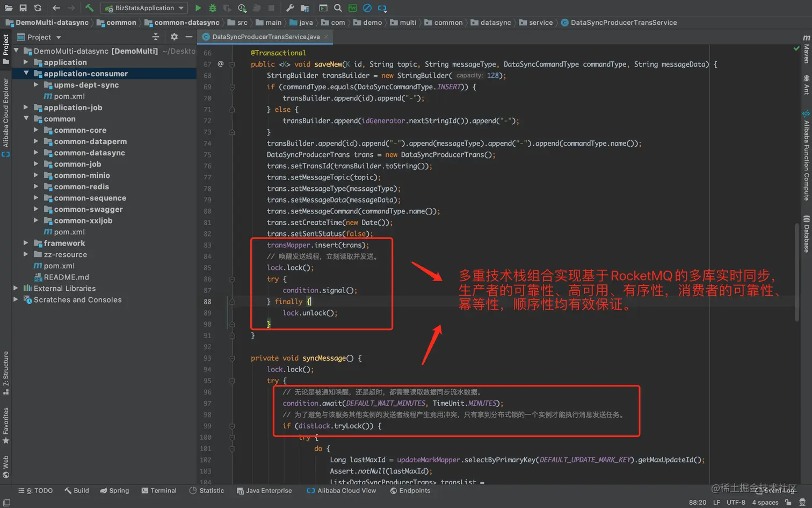This screenshot has width=812, height=508.
Task: Click the blue circle-slash toolbar icon
Action: point(367,8)
